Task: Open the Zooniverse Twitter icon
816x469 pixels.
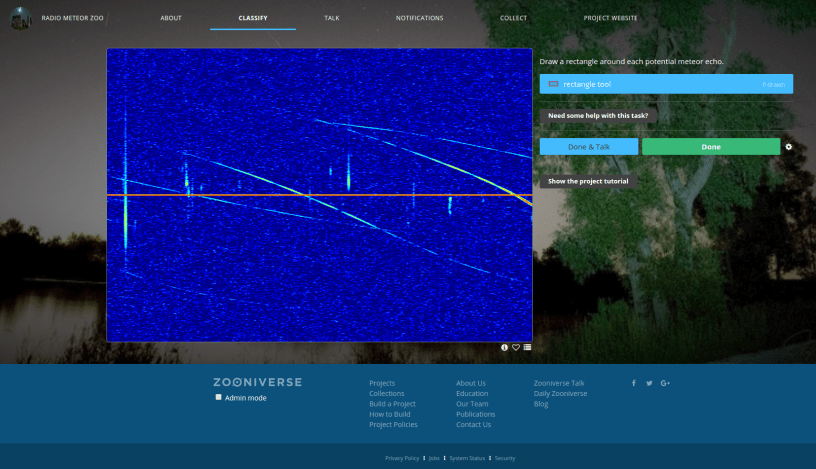Action: coord(649,383)
